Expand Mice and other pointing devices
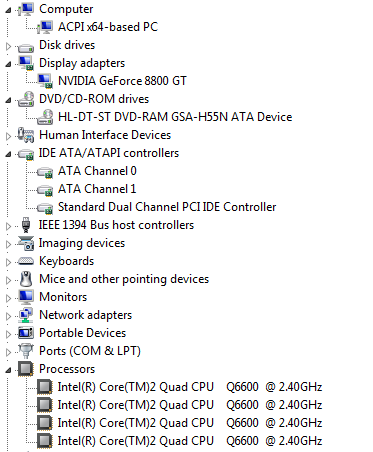Image resolution: width=373 pixels, height=452 pixels. pyautogui.click(x=9, y=280)
